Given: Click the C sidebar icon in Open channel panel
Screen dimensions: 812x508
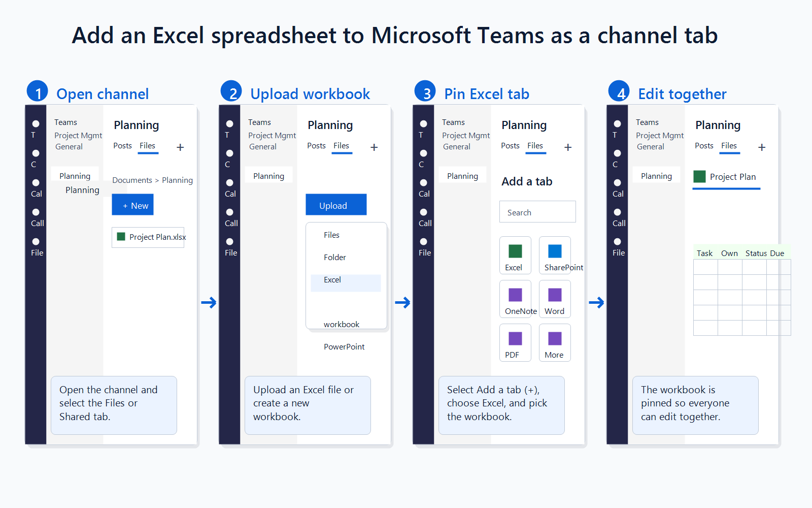Looking at the screenshot, I should pos(36,153).
